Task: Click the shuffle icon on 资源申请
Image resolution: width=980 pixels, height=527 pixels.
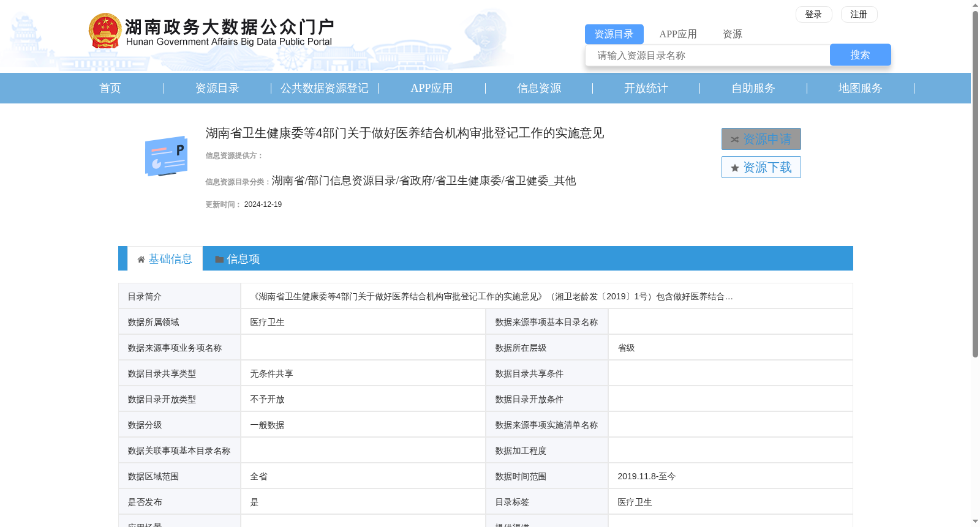Action: (734, 140)
